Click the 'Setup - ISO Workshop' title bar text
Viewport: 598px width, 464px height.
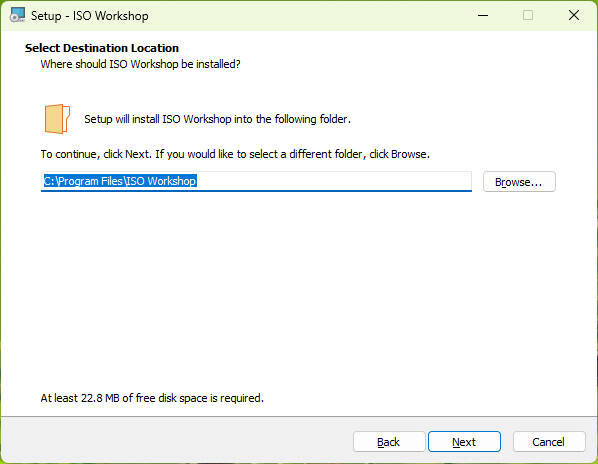pos(90,16)
